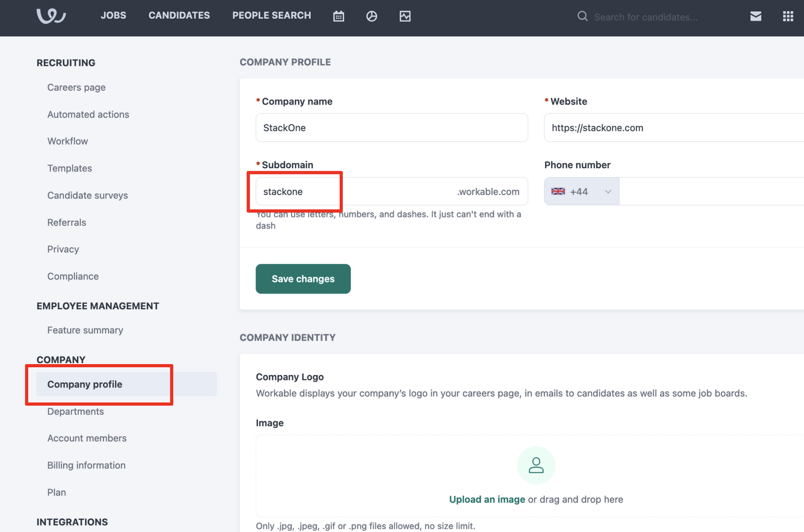Open the calendar icon in top bar
The height and width of the screenshot is (532, 804).
(339, 17)
